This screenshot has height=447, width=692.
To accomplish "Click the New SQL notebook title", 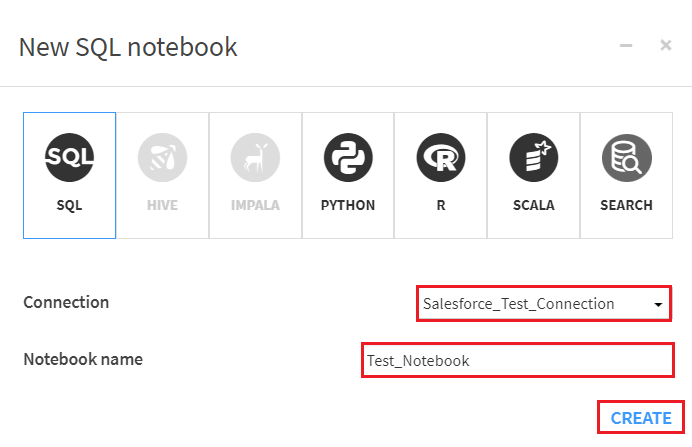I will click(x=128, y=46).
